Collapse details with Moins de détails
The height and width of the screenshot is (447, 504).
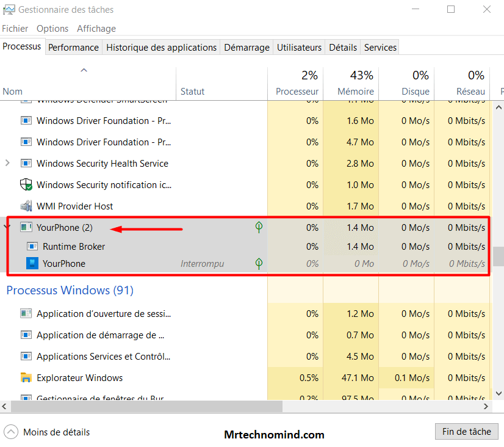(x=48, y=432)
